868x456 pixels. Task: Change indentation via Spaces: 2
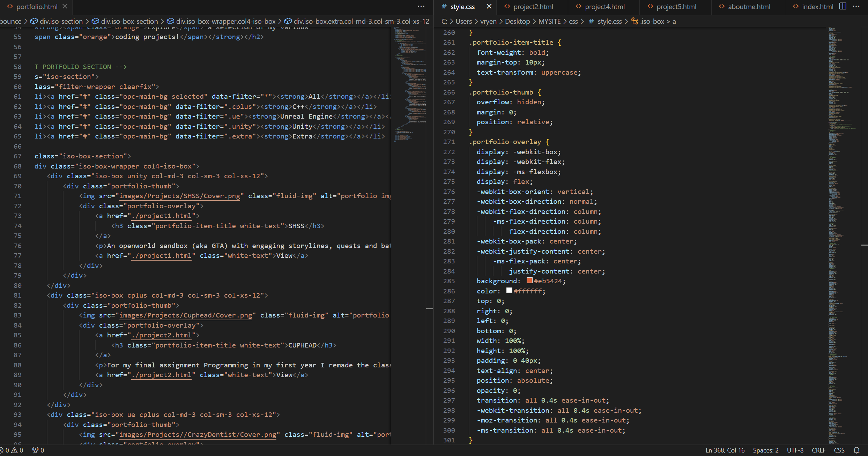765,450
